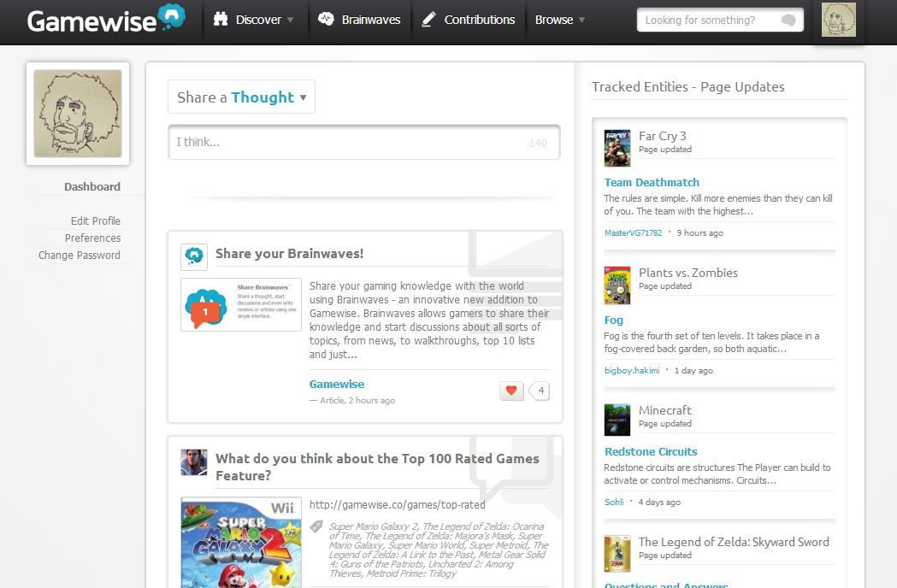Click the Skyward Sword cover thumbnail
The width and height of the screenshot is (897, 588).
coord(617,554)
